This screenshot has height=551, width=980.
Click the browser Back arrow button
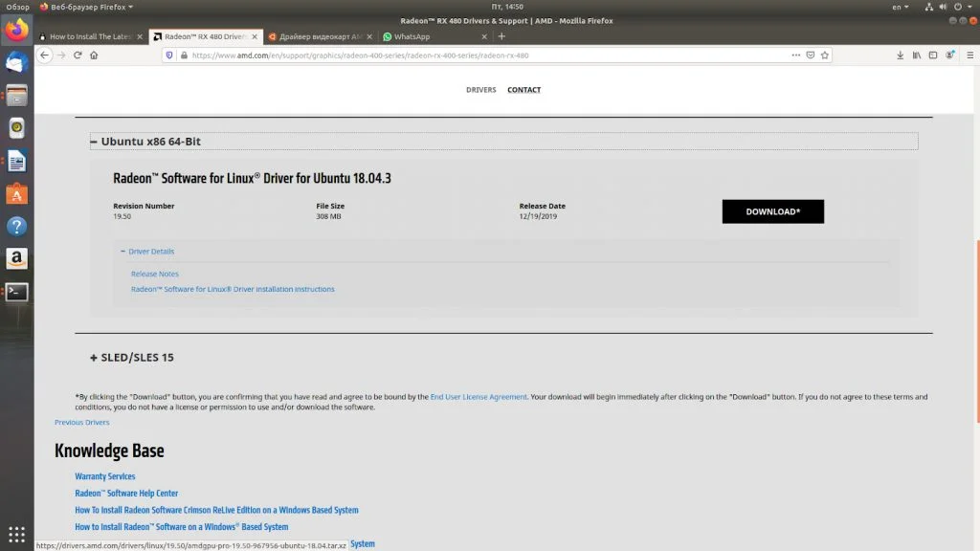coord(44,55)
